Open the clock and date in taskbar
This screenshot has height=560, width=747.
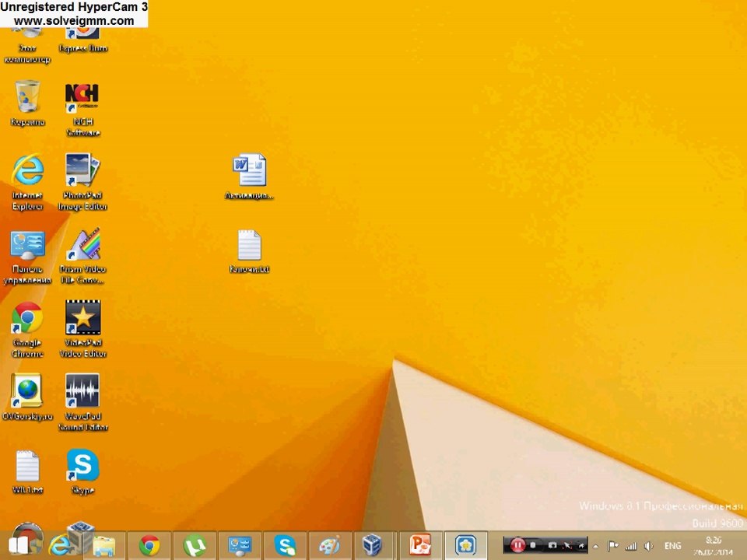pos(714,546)
